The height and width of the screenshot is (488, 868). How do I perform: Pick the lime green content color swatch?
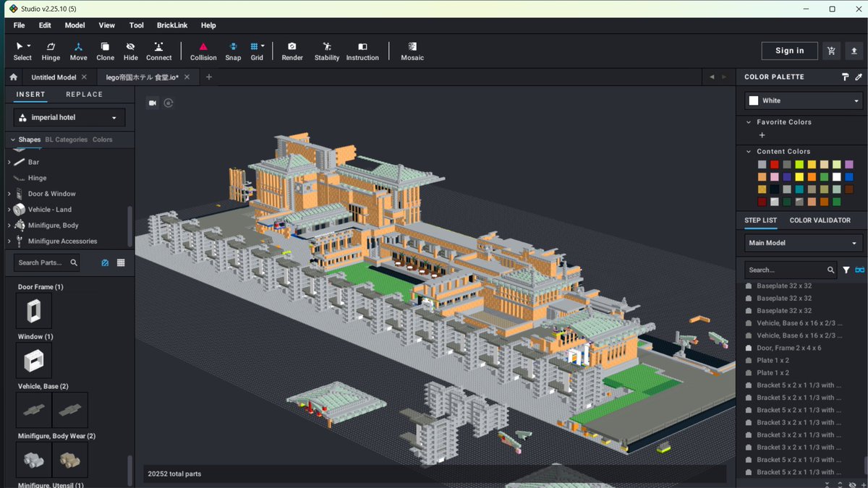tap(799, 165)
